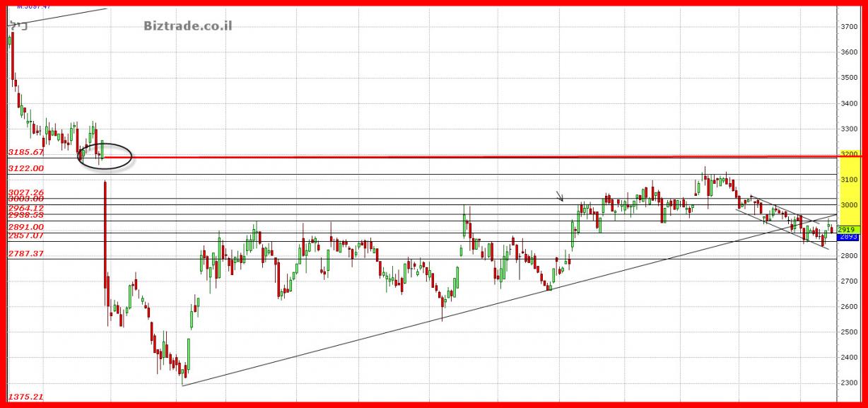The width and height of the screenshot is (868, 408).
Task: Click the 3000 mark on price axis
Action: pyautogui.click(x=850, y=205)
